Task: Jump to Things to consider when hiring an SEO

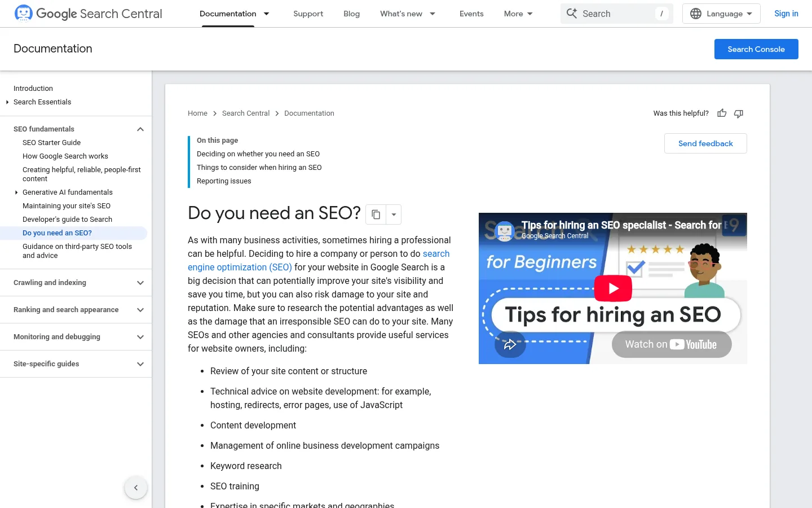Action: (x=259, y=168)
